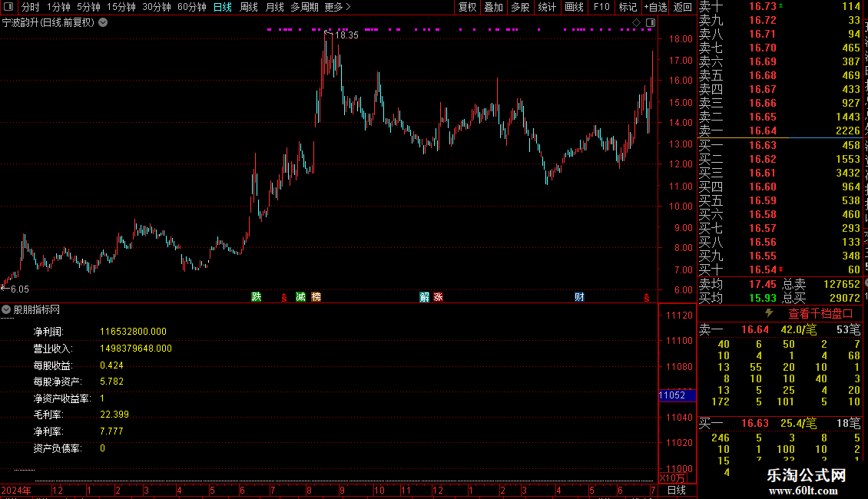Screen dimensions: 868x499
Task: Click the red S marker near 跌
Action: click(284, 298)
